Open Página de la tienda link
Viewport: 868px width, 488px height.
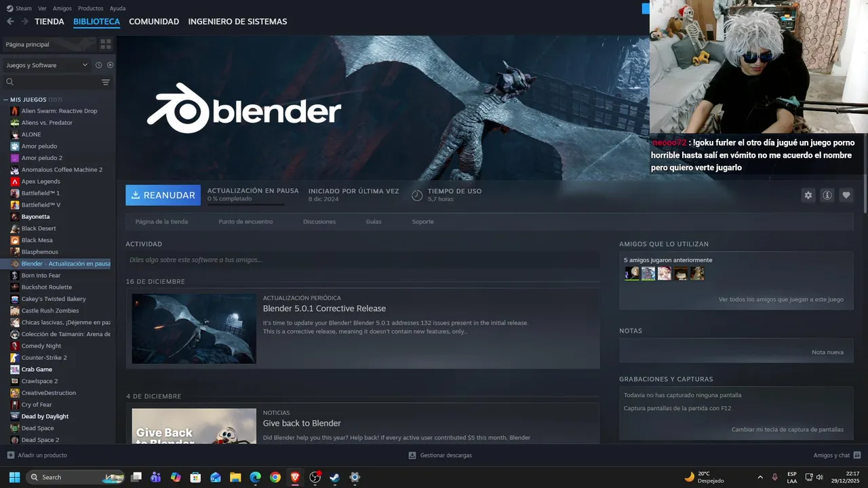coord(161,222)
